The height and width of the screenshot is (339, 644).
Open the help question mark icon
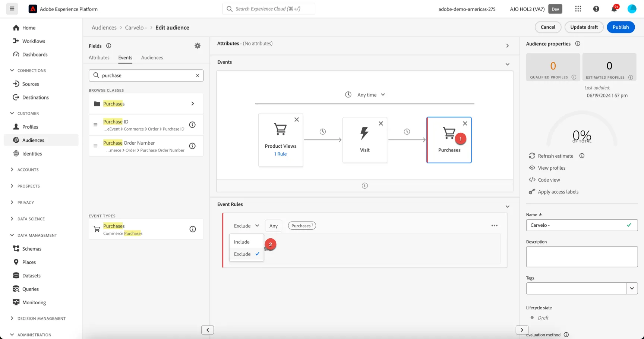pyautogui.click(x=596, y=9)
